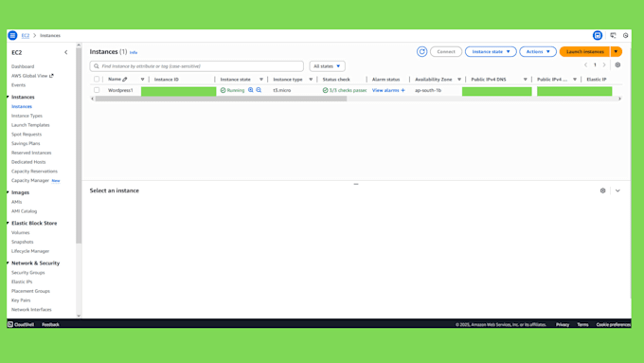The width and height of the screenshot is (644, 363).
Task: Click the screen icon in top right bar
Action: [613, 35]
